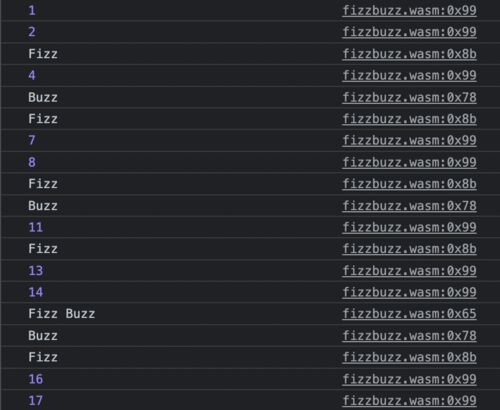The image size is (500, 410).
Task: Follow fizzbuzz.wasm:0x99 link for entry 13
Action: pyautogui.click(x=409, y=271)
